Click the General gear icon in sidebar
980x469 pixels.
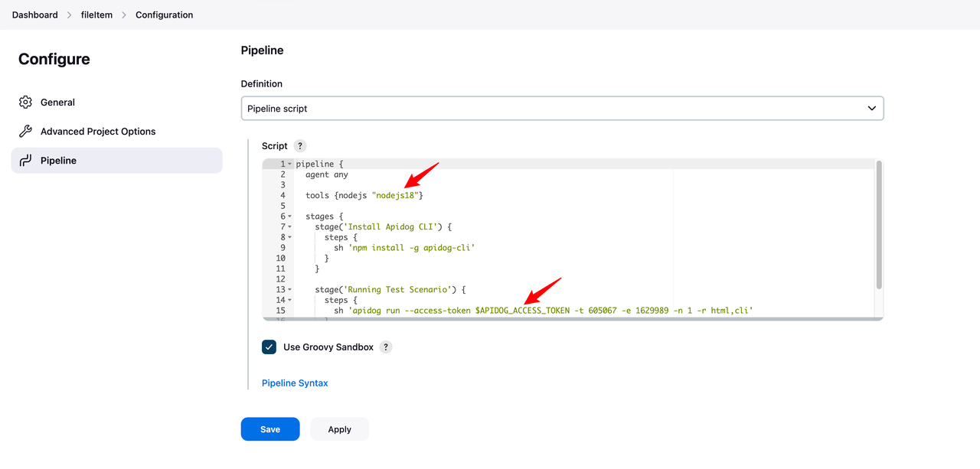pyautogui.click(x=25, y=103)
